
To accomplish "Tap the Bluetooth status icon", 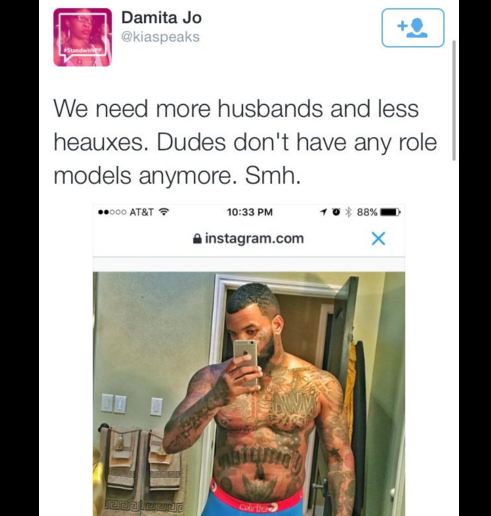I will pos(348,212).
